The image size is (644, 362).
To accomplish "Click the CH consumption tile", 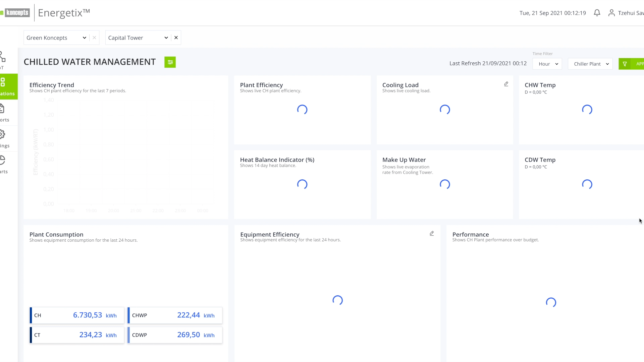I will [x=77, y=315].
